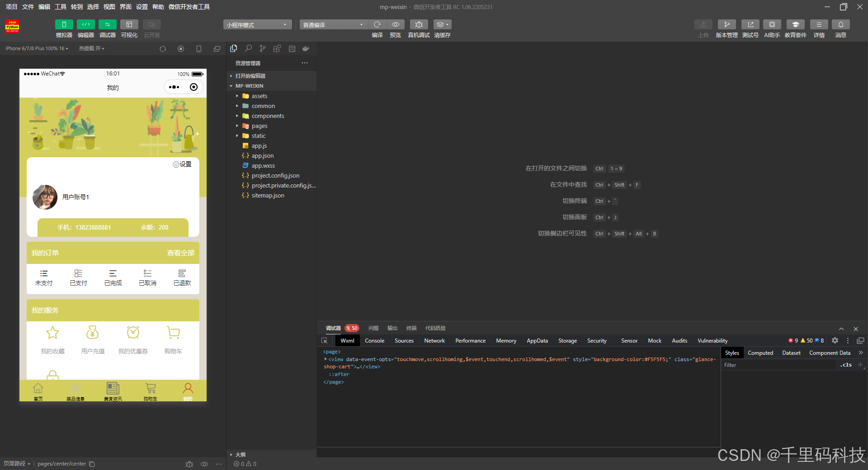868x470 pixels.
Task: Click Settings in the simulator profile card
Action: (182, 164)
